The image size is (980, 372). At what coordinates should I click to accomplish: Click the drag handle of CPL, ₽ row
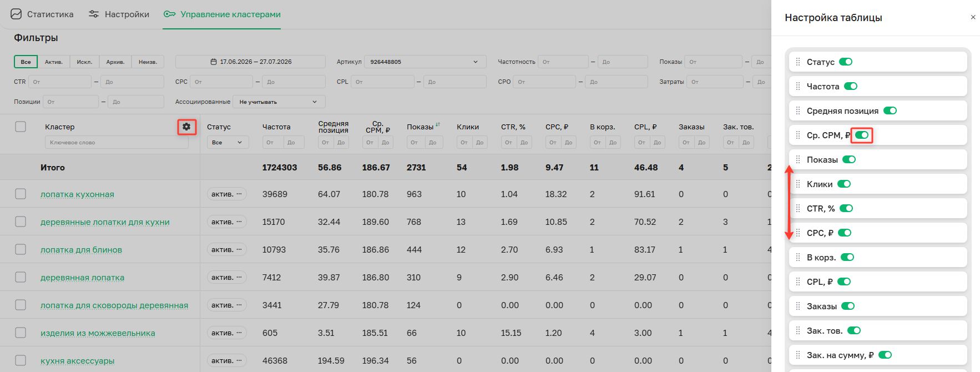click(798, 281)
